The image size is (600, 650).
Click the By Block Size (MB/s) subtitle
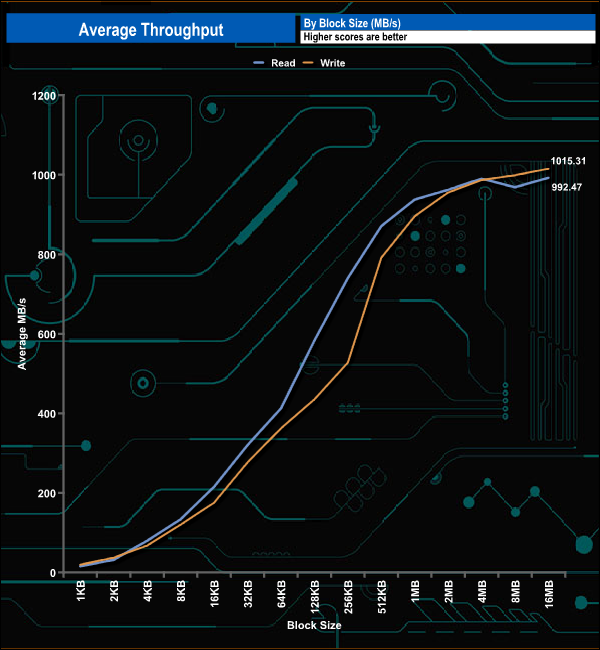click(352, 23)
